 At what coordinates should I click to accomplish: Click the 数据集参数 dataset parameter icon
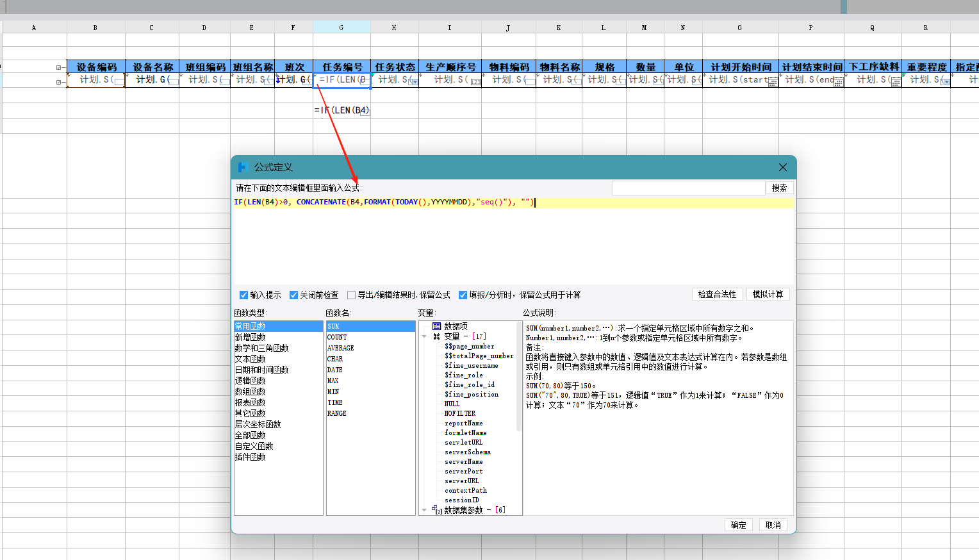click(x=437, y=510)
